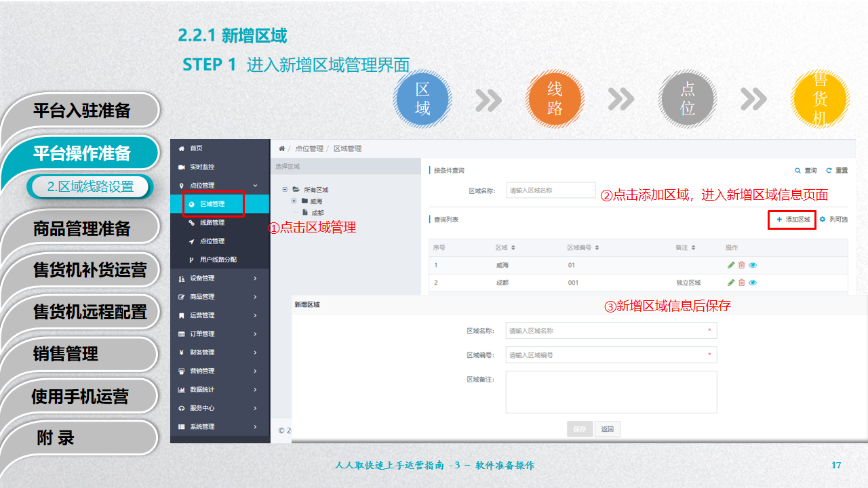Sort table by 区域编号 column arrows
868x488 pixels.
point(597,247)
